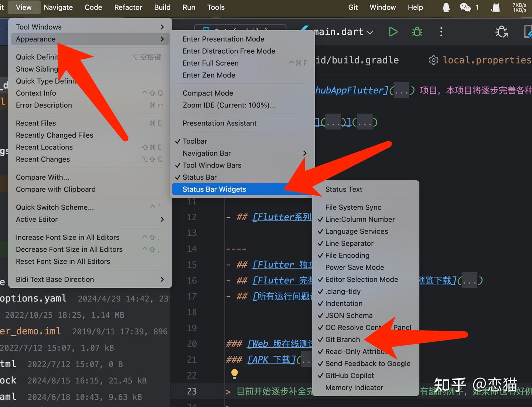Select Enter Zen Mode from the menu
532x407 pixels.
pos(209,75)
